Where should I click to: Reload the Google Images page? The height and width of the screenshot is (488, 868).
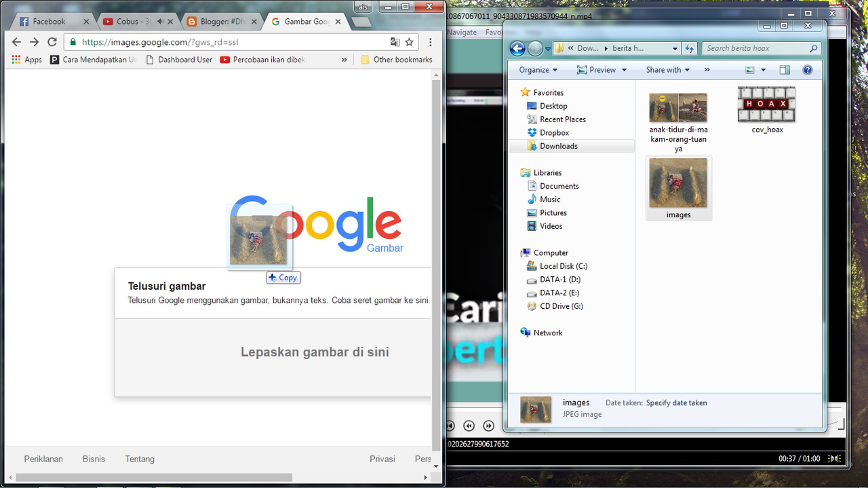click(52, 42)
